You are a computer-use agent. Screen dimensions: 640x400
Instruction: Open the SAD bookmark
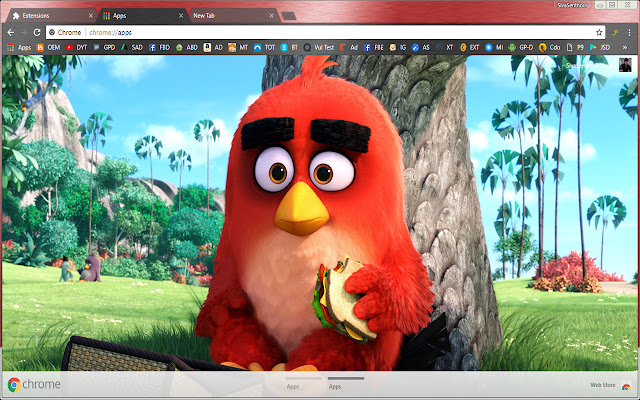click(132, 47)
